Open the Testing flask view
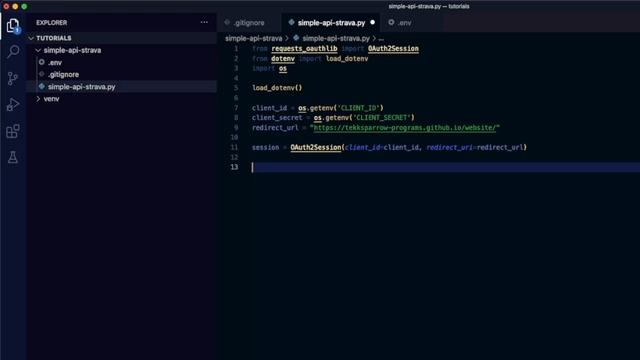 (13, 158)
